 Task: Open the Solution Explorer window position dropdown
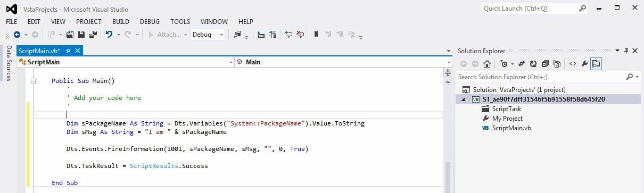617,51
